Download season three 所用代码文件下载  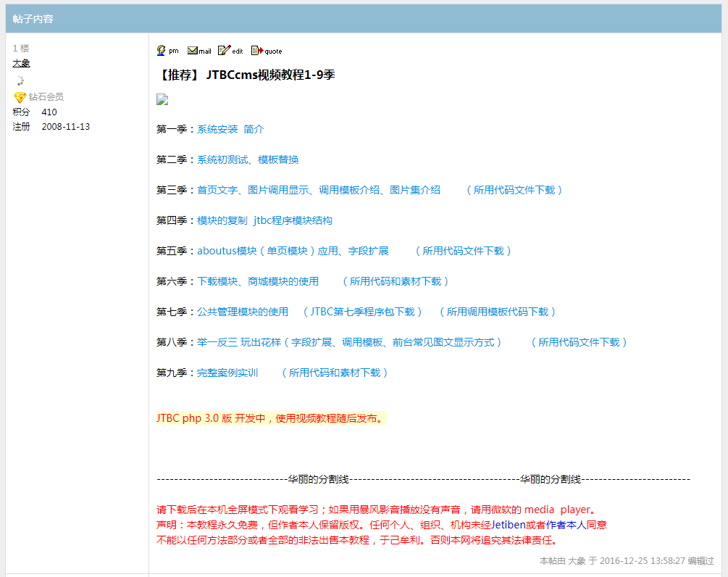(514, 190)
